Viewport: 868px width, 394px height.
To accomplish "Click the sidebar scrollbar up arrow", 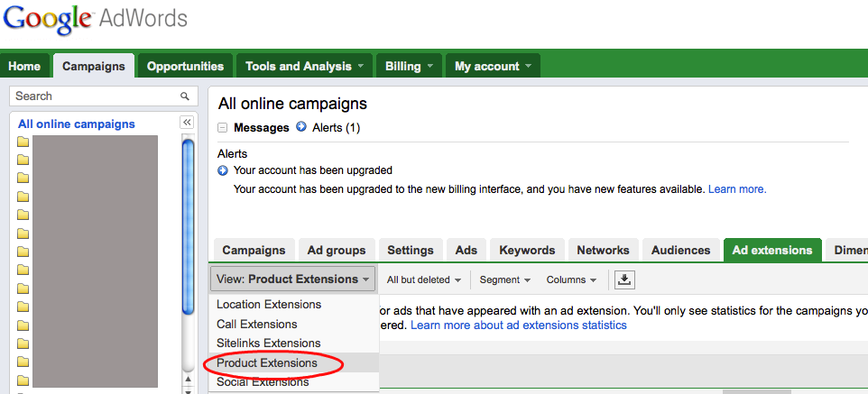I will point(189,379).
